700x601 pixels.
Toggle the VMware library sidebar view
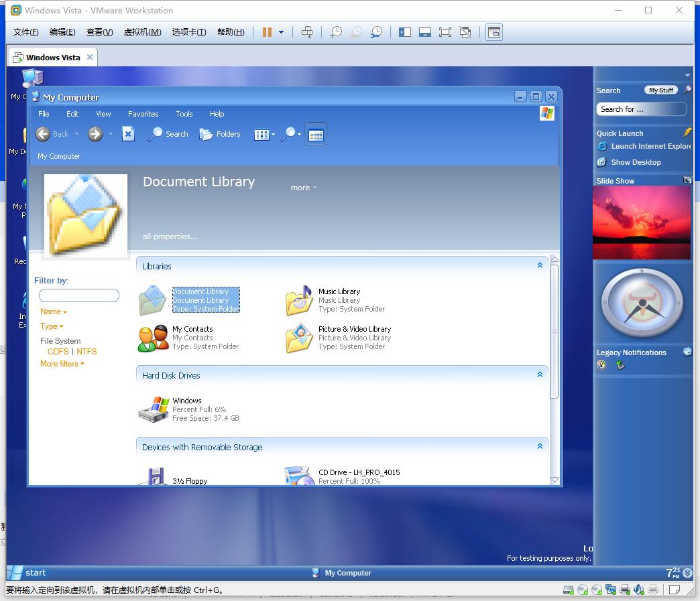click(405, 32)
